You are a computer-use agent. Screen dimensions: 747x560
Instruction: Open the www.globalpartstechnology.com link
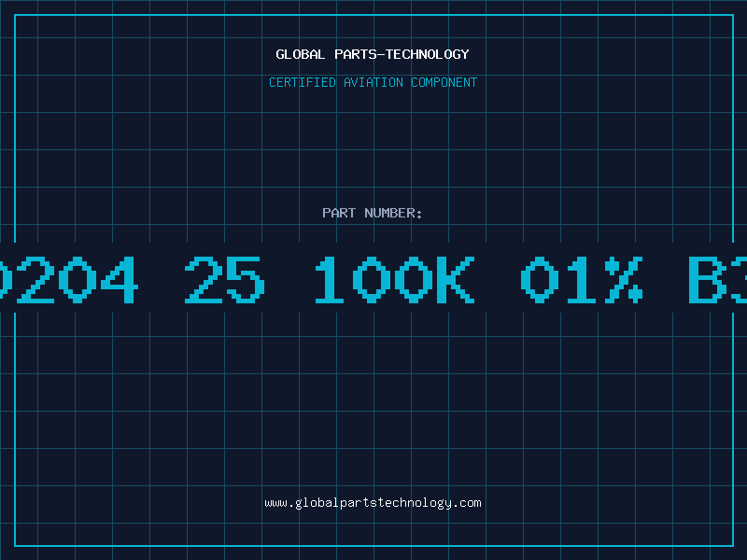373,503
